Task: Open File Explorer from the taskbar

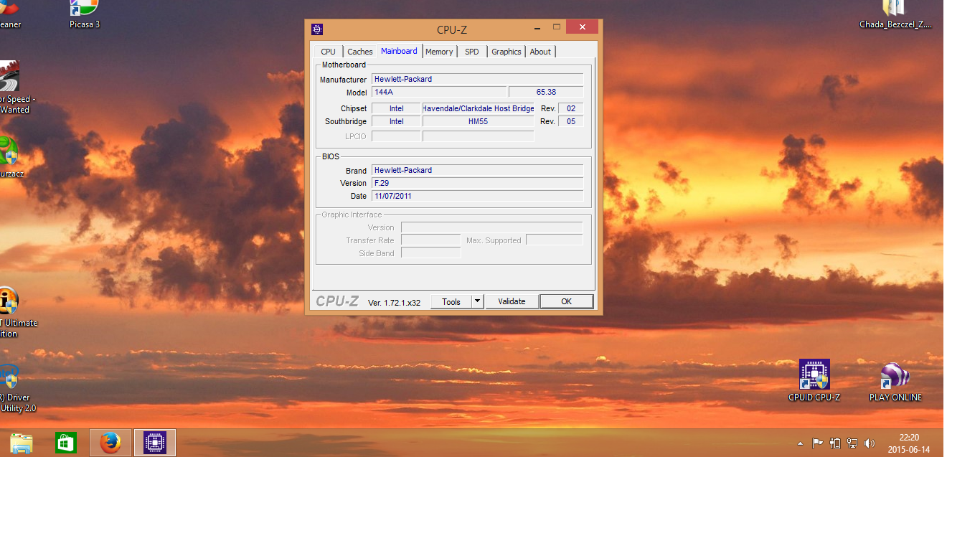Action: coord(22,443)
